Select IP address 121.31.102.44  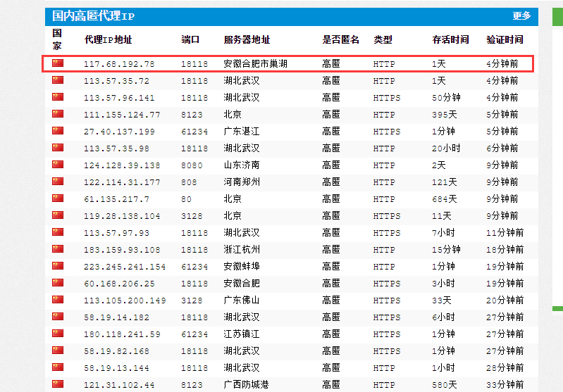(x=119, y=385)
